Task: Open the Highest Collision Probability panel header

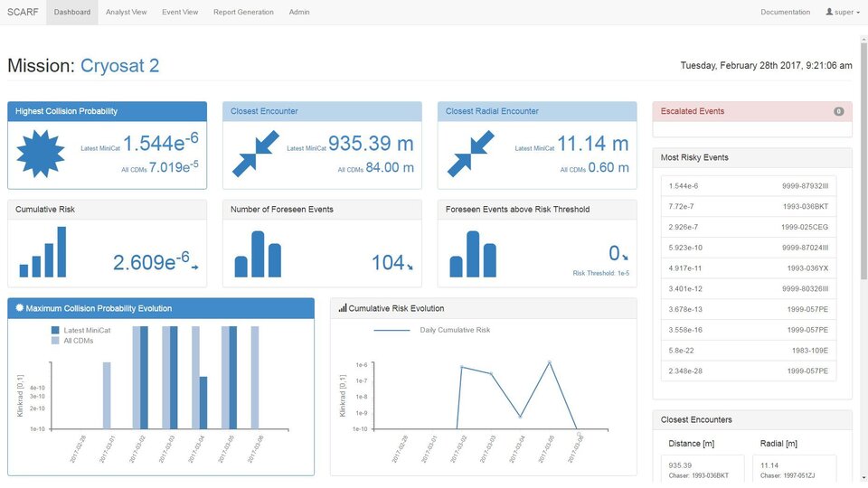Action: pyautogui.click(x=107, y=111)
